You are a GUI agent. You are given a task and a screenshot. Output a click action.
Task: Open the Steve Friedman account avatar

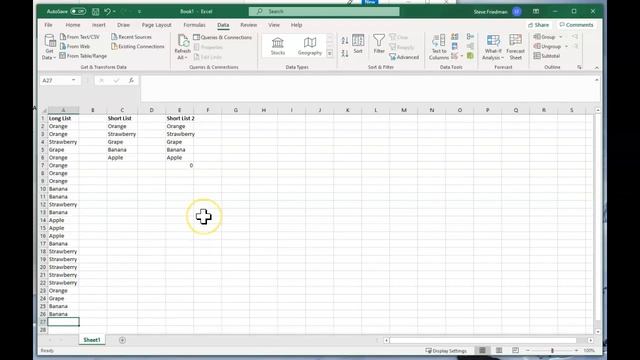[517, 11]
